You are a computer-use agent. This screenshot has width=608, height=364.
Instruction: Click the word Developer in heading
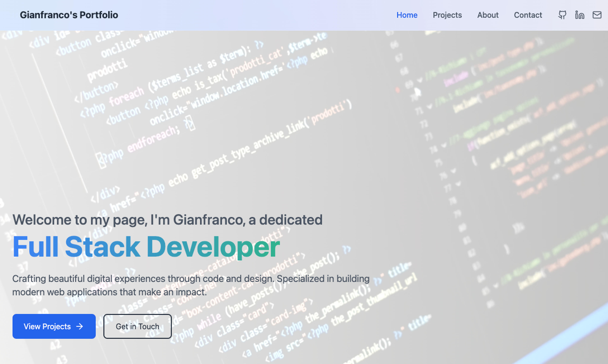[213, 247]
